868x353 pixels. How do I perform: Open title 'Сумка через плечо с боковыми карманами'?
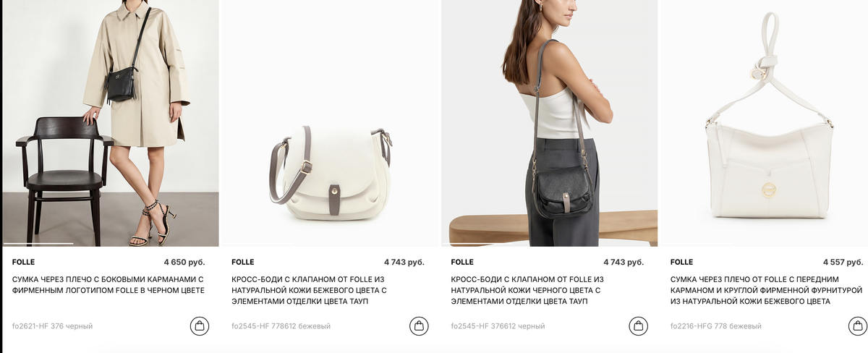109,284
